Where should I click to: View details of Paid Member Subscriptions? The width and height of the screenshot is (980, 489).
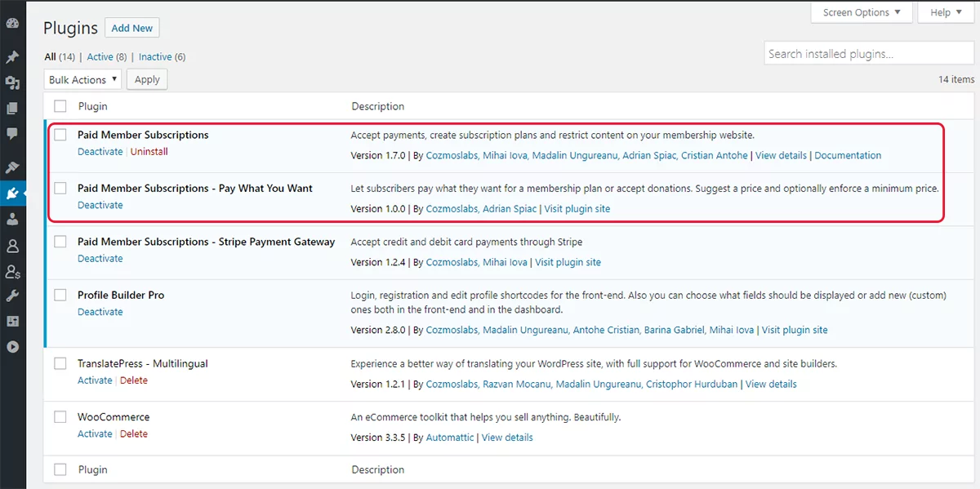781,155
